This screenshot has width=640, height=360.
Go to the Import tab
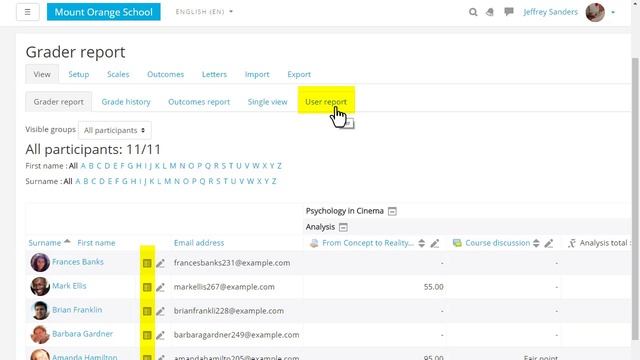257,74
